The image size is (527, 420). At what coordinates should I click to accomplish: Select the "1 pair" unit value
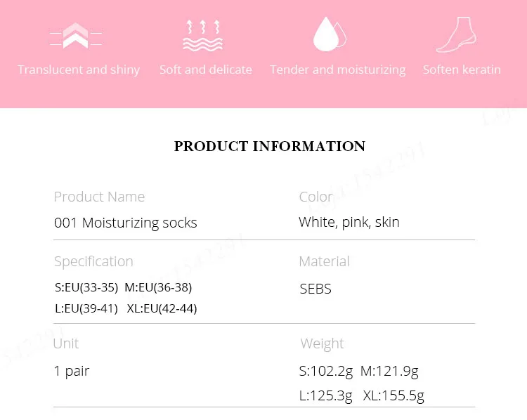coord(72,371)
